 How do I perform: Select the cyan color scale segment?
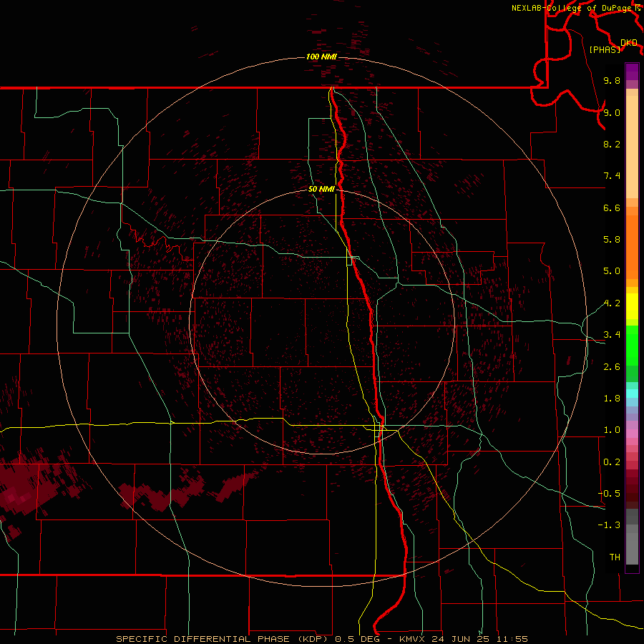[x=632, y=394]
